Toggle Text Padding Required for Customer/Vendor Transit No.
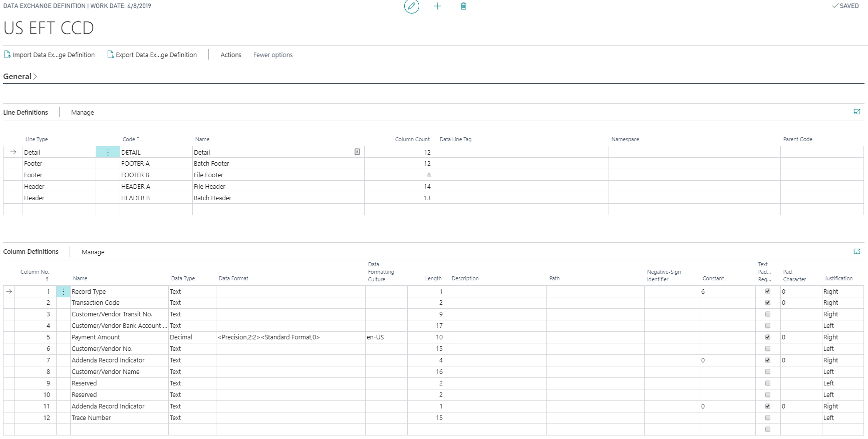This screenshot has height=439, width=868. coord(768,314)
